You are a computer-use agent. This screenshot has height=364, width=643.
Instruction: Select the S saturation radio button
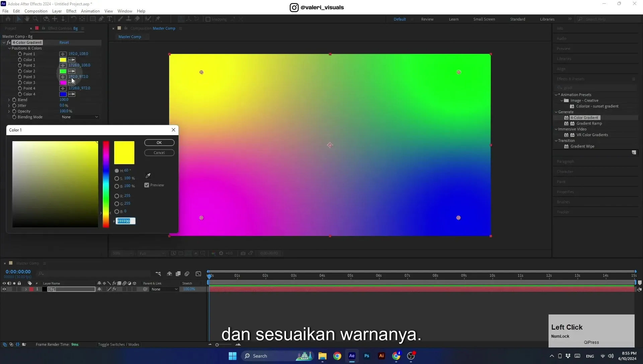(x=117, y=178)
